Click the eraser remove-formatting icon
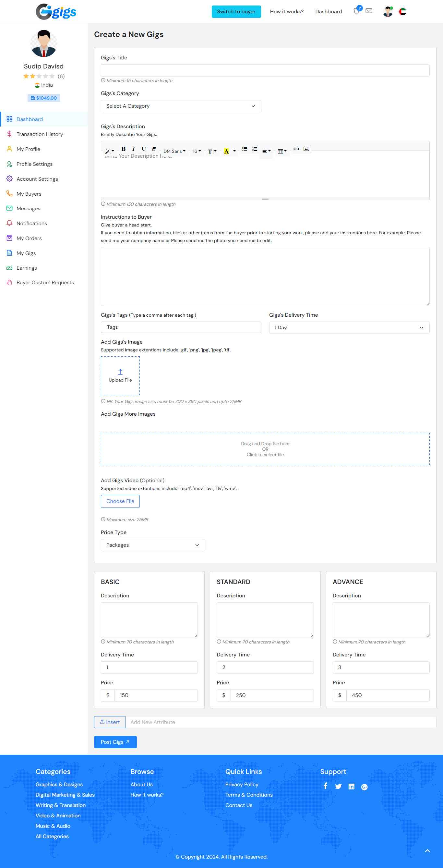 pos(154,149)
